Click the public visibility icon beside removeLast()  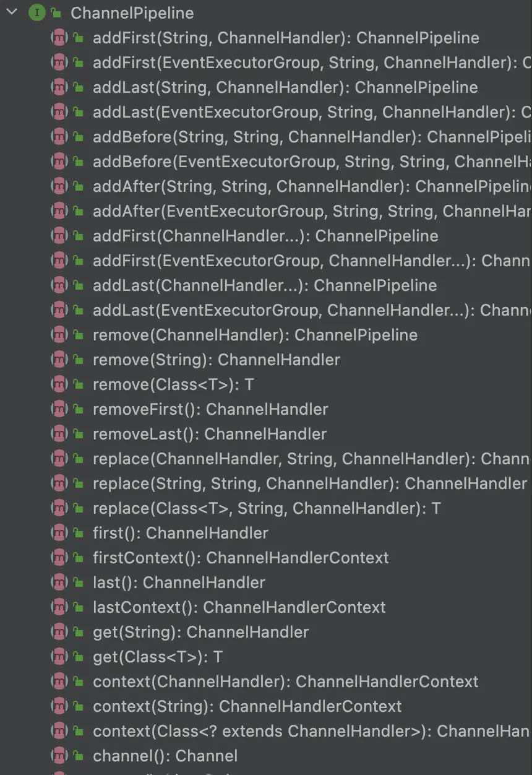[x=78, y=433]
